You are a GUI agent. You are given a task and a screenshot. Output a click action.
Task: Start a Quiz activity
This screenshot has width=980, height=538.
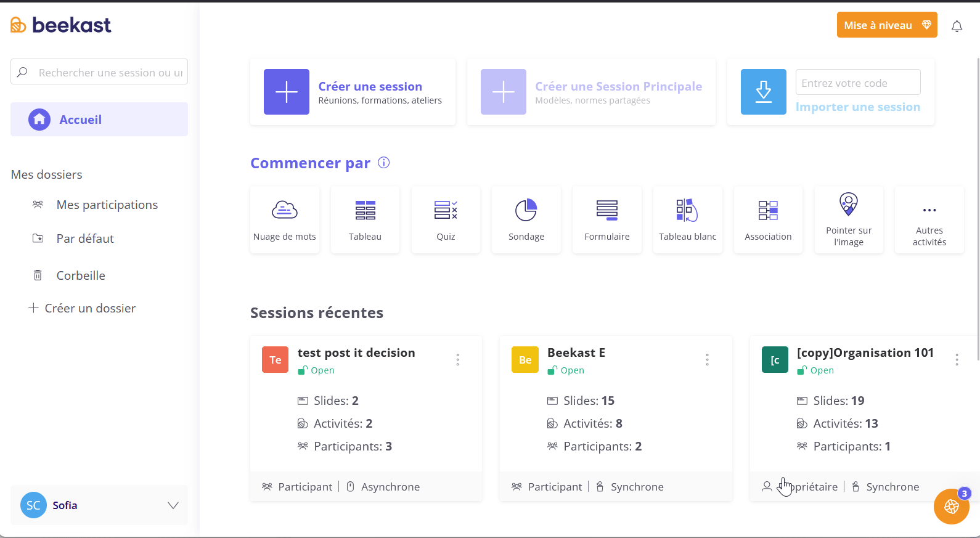(446, 220)
